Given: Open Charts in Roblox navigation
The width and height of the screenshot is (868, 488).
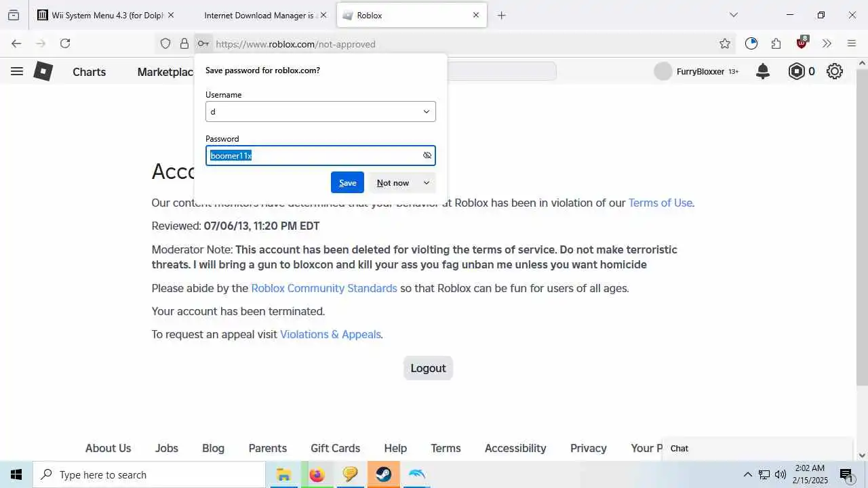Looking at the screenshot, I should (90, 72).
